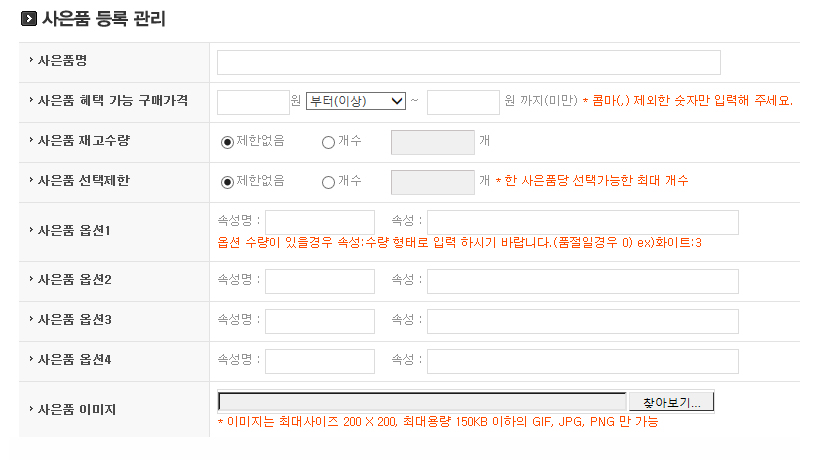Click the 속성명 field for 사은품 옵션1
823x460 pixels.
point(320,222)
